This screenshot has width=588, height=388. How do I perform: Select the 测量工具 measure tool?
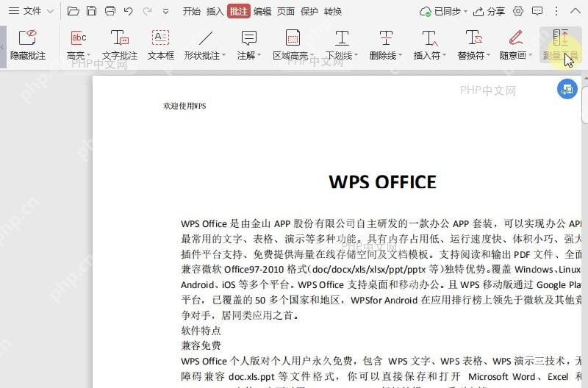pyautogui.click(x=561, y=45)
